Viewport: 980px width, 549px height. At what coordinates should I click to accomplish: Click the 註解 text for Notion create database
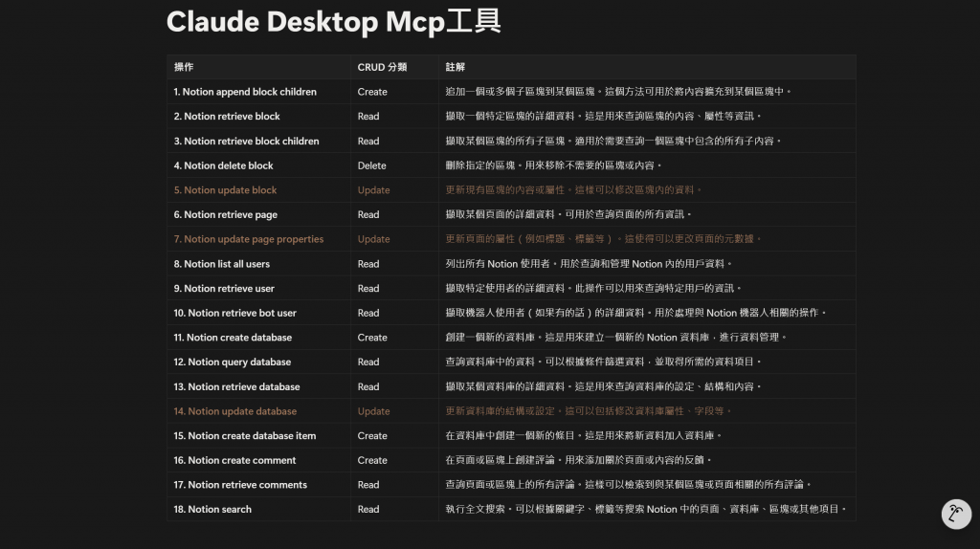[615, 338]
